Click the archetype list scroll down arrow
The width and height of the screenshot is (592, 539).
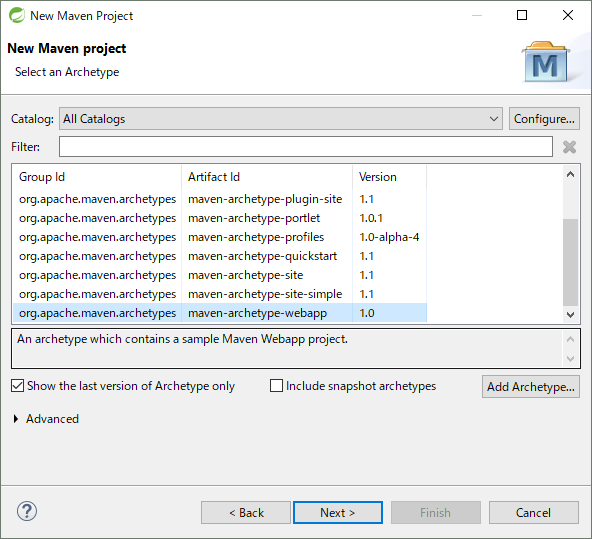570,314
